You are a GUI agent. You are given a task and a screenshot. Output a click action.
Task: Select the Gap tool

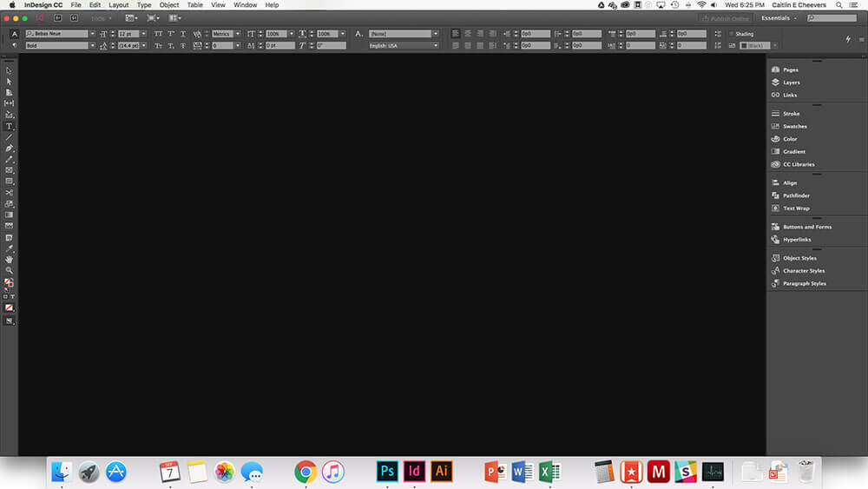9,103
